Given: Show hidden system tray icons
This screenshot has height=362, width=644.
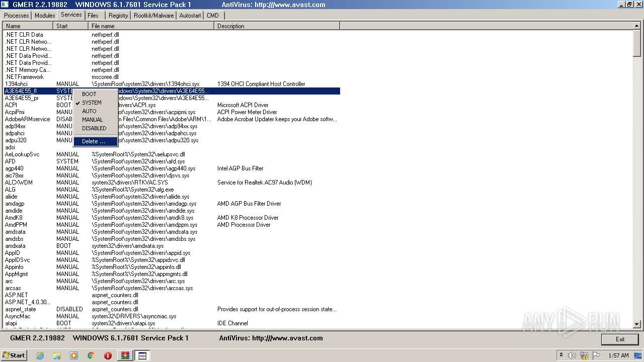Looking at the screenshot, I should (561, 355).
